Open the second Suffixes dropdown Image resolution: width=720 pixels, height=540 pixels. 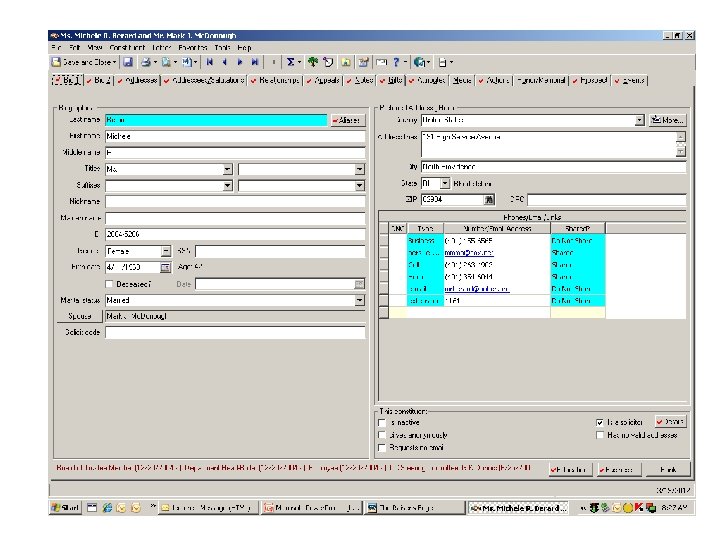pyautogui.click(x=360, y=186)
